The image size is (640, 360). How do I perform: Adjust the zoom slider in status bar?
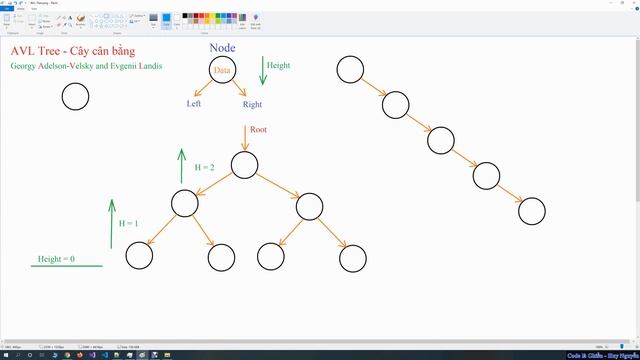point(622,347)
